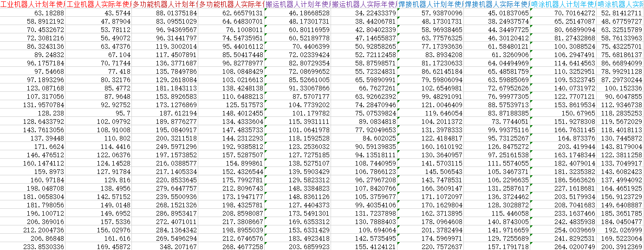Pick the cell showing 157.5336
This screenshot has height=250, width=644.
point(98,221)
